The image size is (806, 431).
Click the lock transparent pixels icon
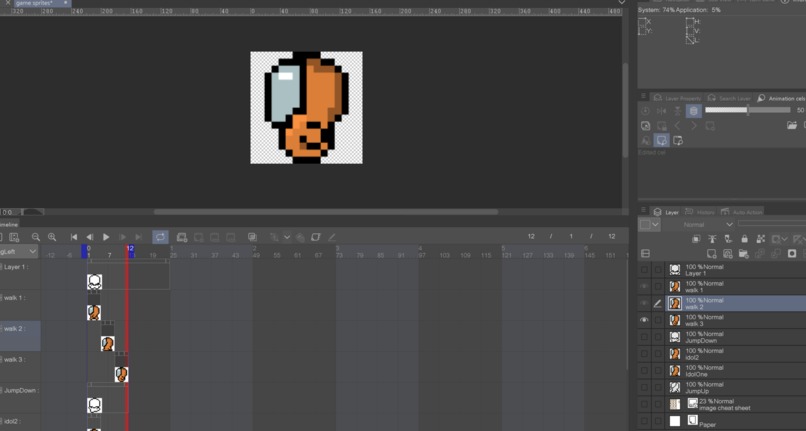(761, 239)
